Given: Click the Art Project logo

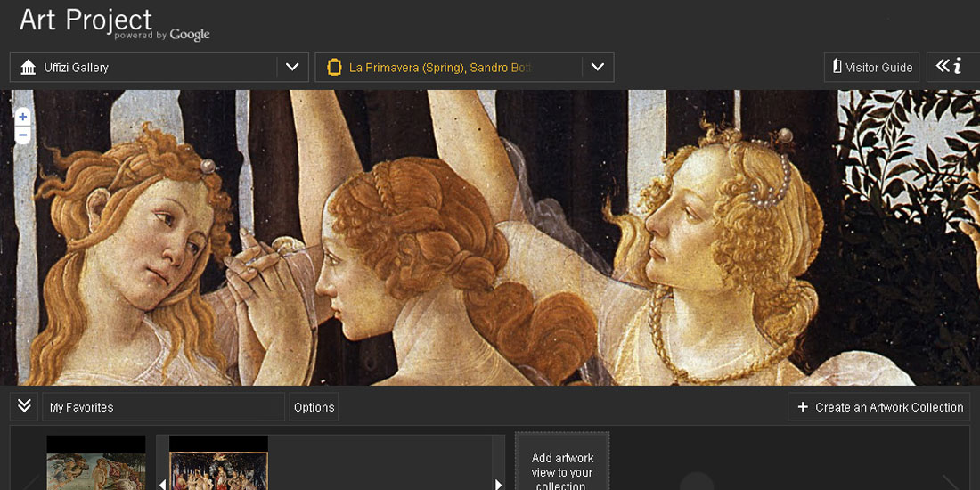Looking at the screenshot, I should (x=114, y=24).
